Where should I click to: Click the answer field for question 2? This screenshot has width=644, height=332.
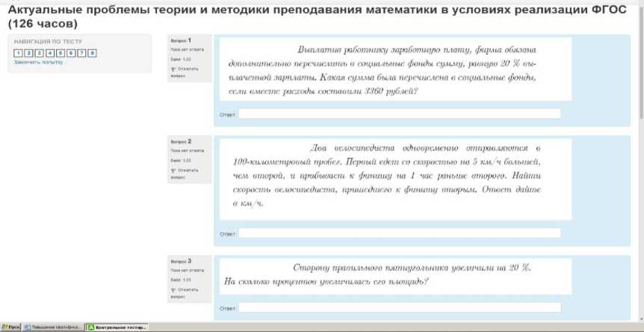click(400, 233)
